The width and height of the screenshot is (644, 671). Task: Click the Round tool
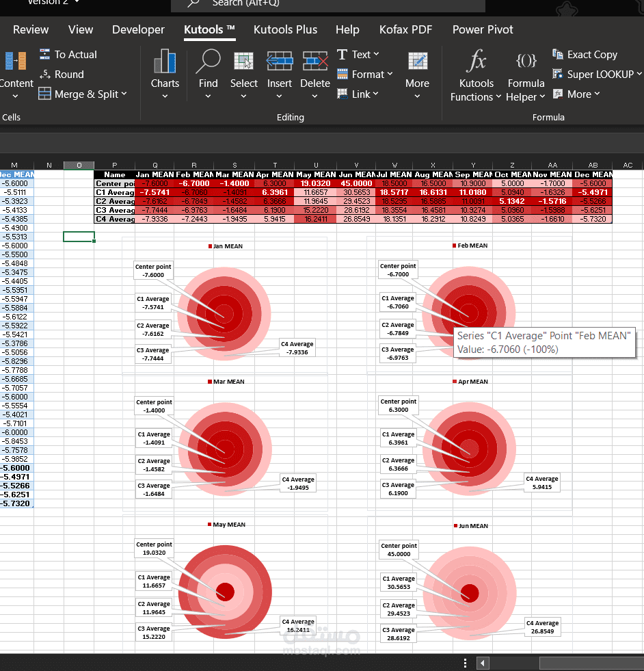62,74
